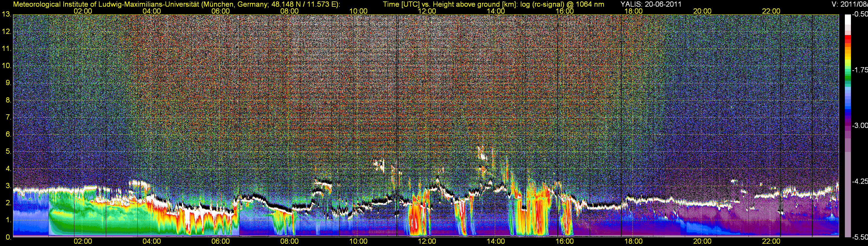
Task: Click the 16:00 label on the bottom time axis
Action: pyautogui.click(x=564, y=241)
